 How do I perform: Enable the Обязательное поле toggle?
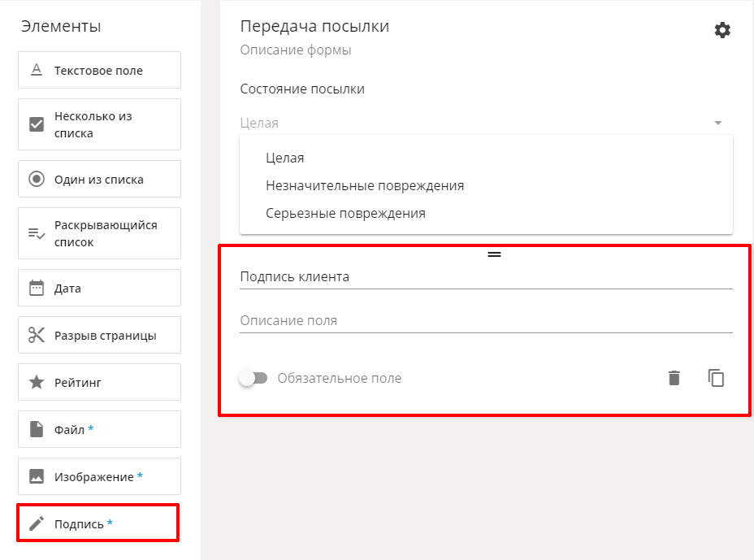tap(253, 378)
